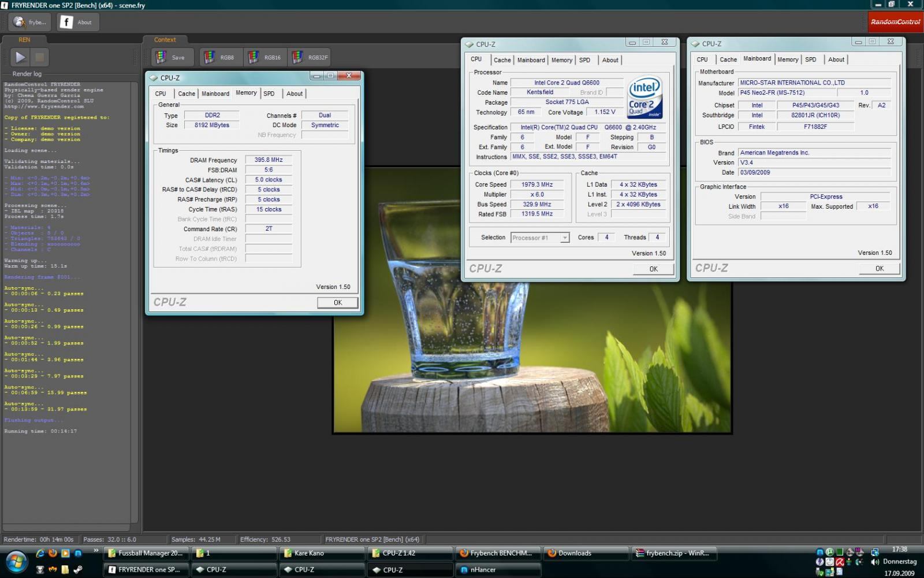Click the network connection tray icon
924x578 pixels.
click(875, 552)
